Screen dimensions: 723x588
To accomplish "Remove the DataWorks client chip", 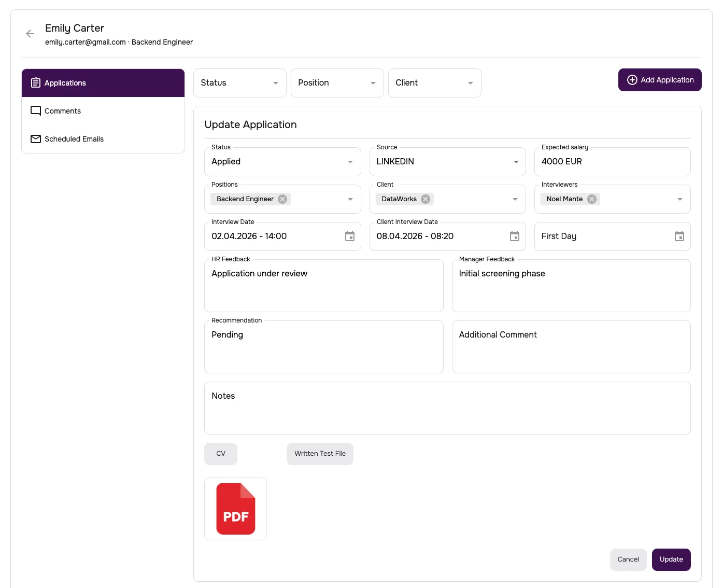I will [x=426, y=199].
